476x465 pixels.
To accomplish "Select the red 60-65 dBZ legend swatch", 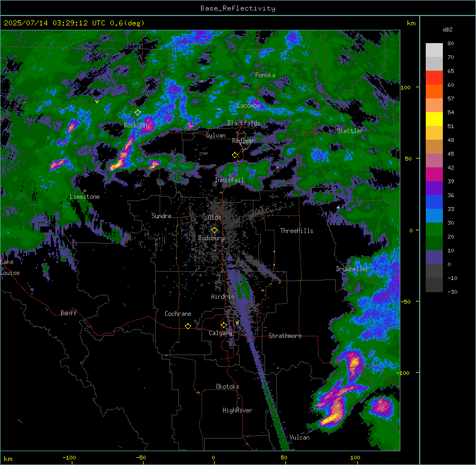I will tap(434, 78).
